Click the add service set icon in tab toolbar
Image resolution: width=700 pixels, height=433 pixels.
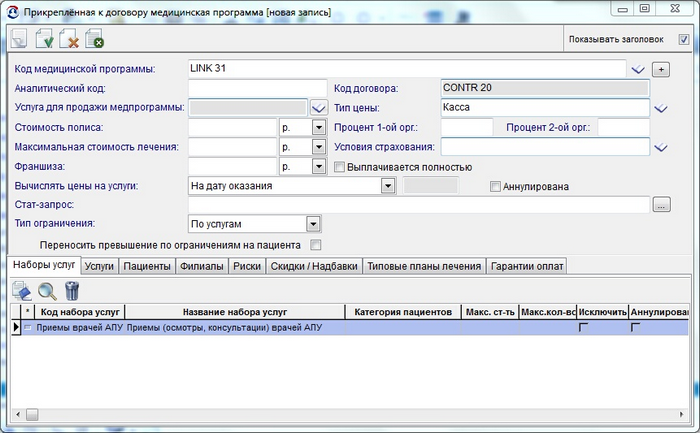click(21, 291)
